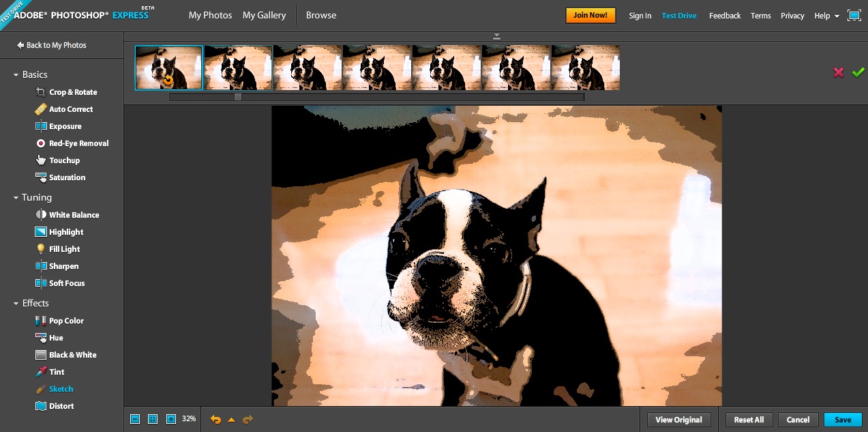Select the Crop & Rotate tool icon
Screen dimensions: 868x432
pyautogui.click(x=41, y=92)
